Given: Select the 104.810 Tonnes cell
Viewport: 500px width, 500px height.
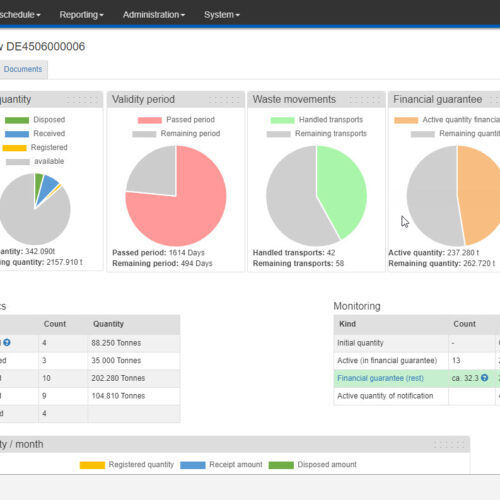Looking at the screenshot, I should [x=134, y=396].
